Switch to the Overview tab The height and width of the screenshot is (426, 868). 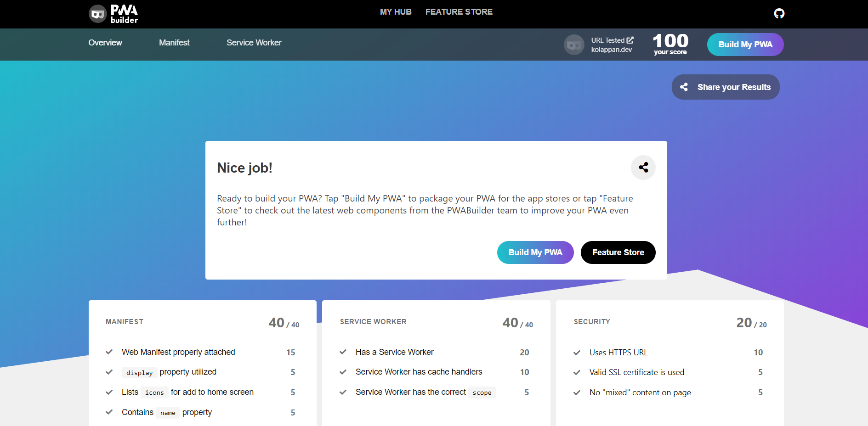(105, 43)
